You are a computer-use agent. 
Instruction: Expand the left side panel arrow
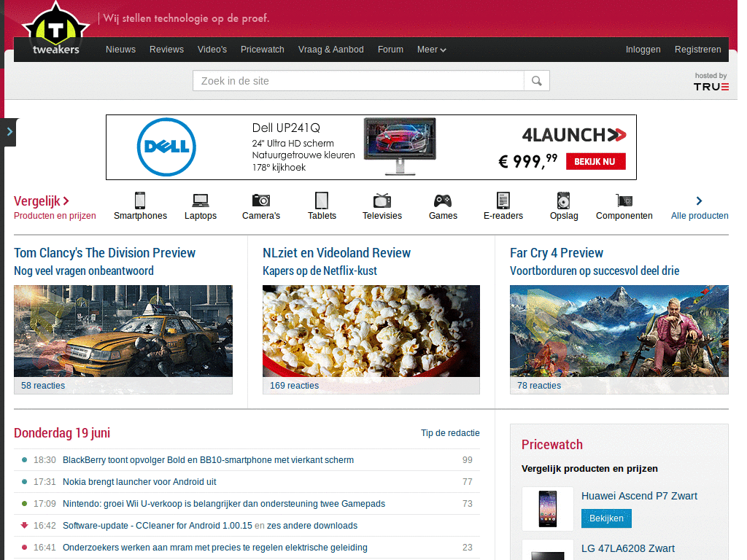[9, 132]
